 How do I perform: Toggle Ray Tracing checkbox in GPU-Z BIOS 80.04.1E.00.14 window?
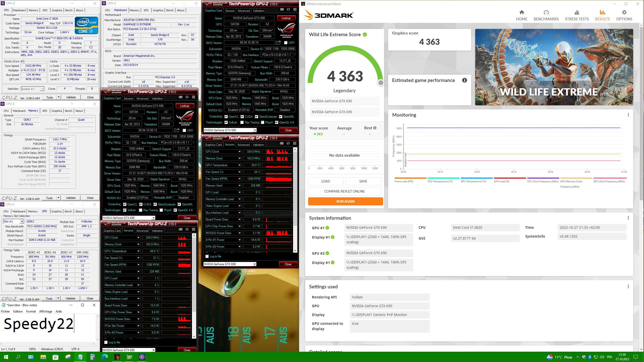(x=242, y=122)
